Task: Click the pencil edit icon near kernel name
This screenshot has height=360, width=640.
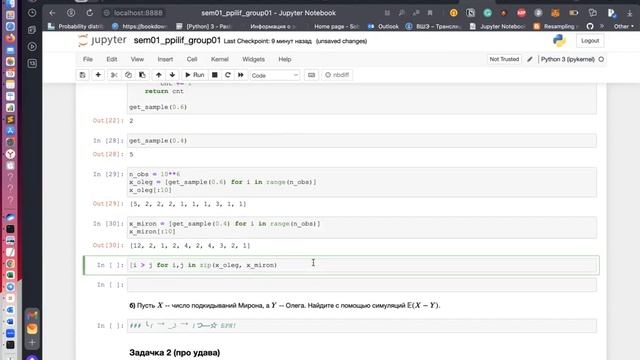Action: (530, 59)
